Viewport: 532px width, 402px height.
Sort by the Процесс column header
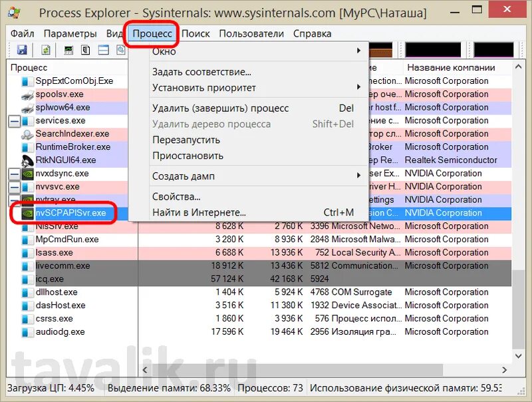click(x=68, y=67)
